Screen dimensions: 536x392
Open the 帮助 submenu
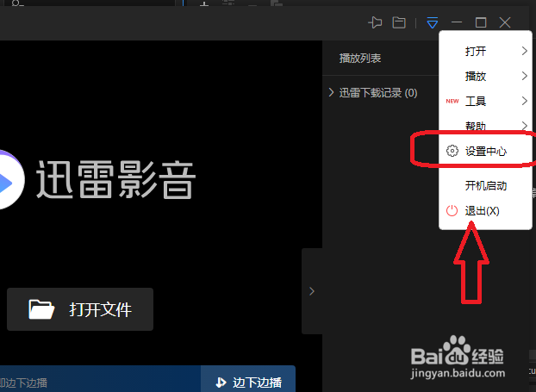(485, 126)
